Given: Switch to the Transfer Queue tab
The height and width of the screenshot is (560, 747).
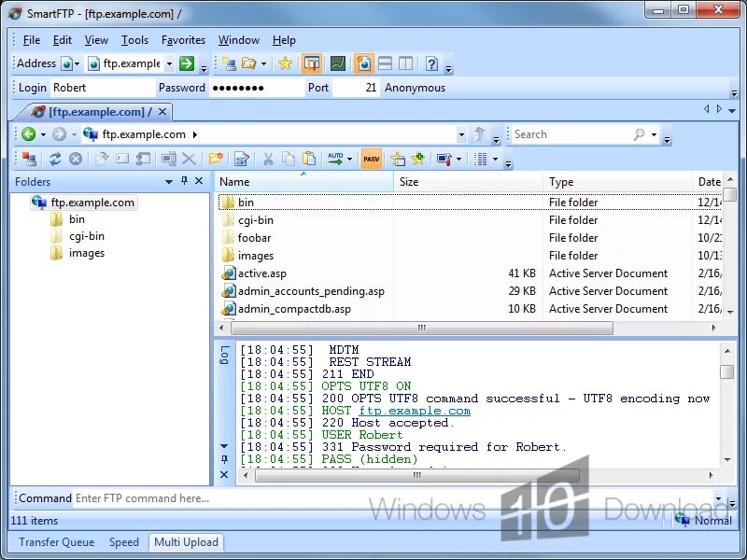Looking at the screenshot, I should coord(57,542).
